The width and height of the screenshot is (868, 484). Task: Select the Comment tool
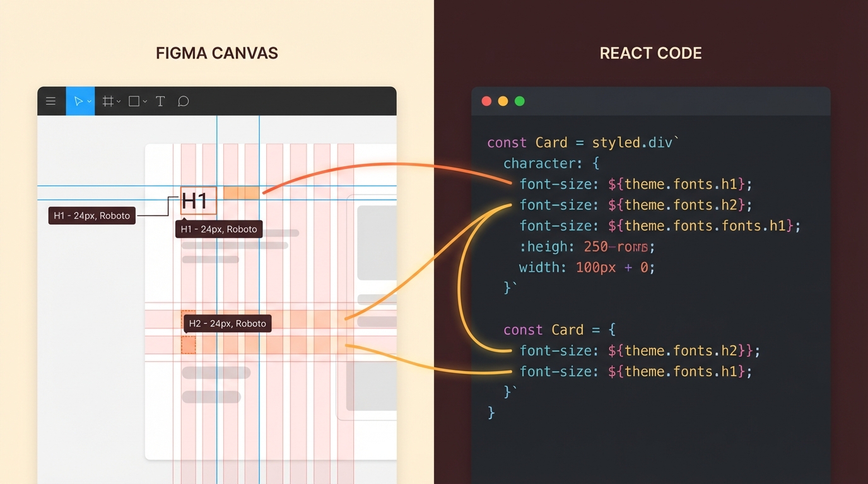coord(184,101)
